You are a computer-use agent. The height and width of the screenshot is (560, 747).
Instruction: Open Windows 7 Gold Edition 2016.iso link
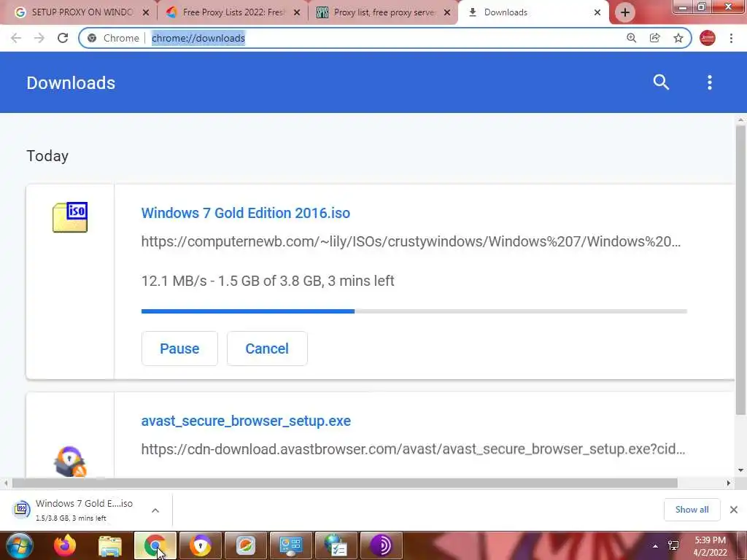point(246,213)
